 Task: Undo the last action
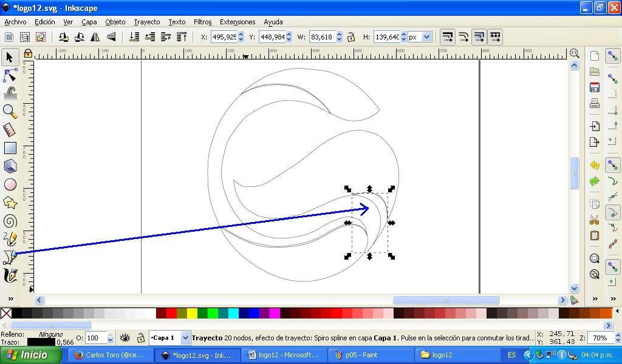point(594,165)
